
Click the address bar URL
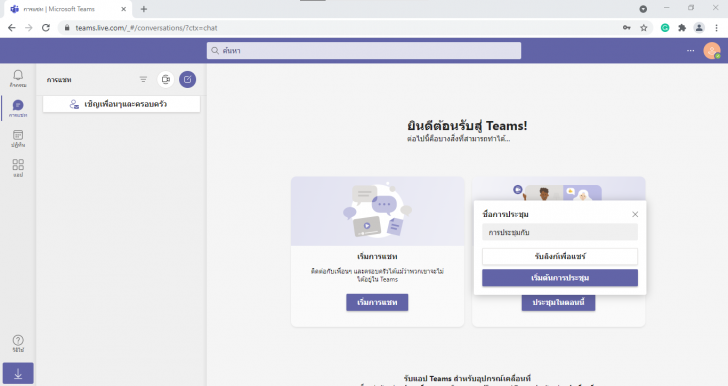point(146,28)
